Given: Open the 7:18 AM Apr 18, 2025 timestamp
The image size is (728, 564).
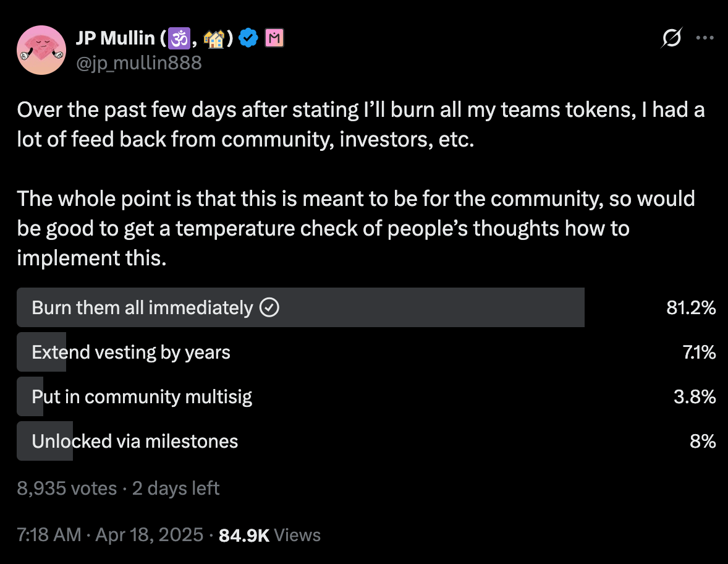Looking at the screenshot, I should tap(110, 535).
